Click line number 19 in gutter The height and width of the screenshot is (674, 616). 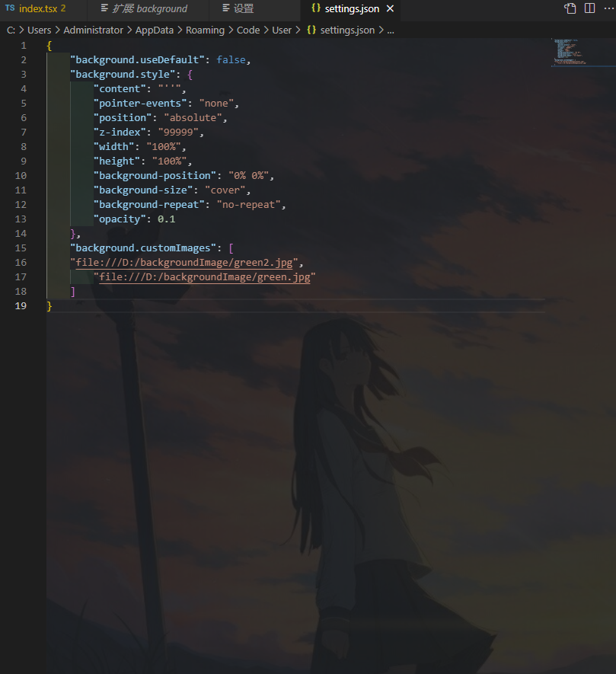coord(21,306)
